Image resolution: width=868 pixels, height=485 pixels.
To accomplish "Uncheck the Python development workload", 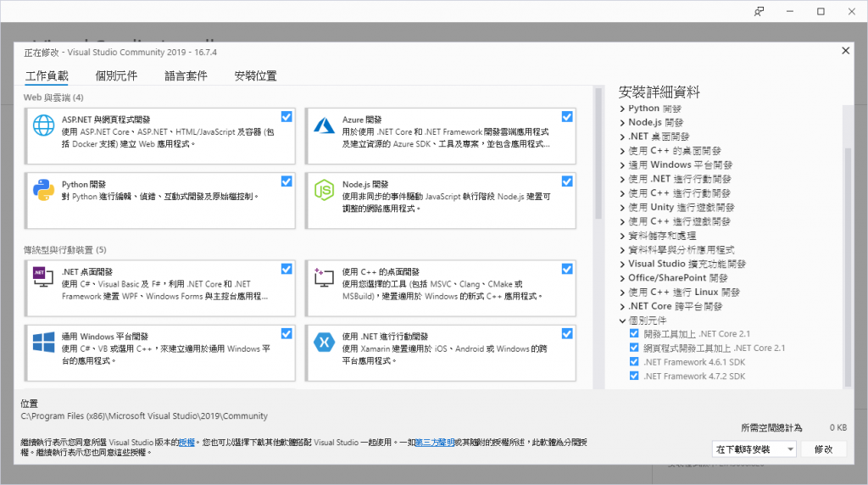I will click(287, 181).
